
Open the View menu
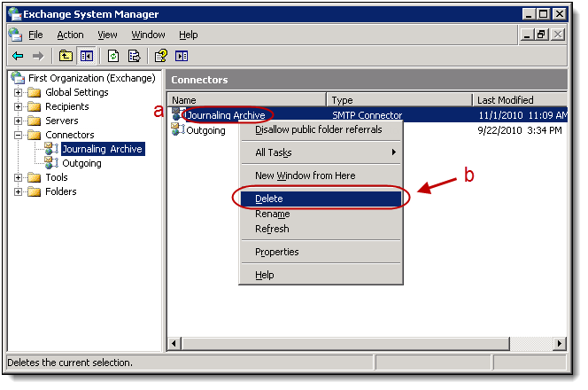point(107,35)
